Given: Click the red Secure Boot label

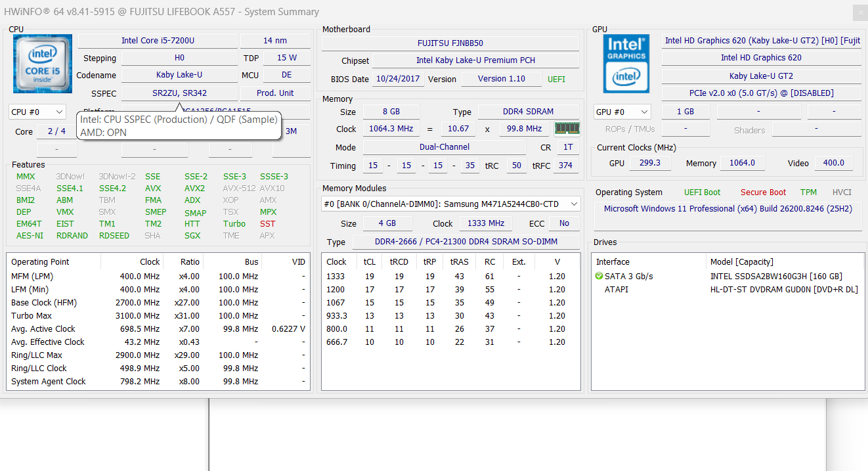Looking at the screenshot, I should tap(763, 192).
